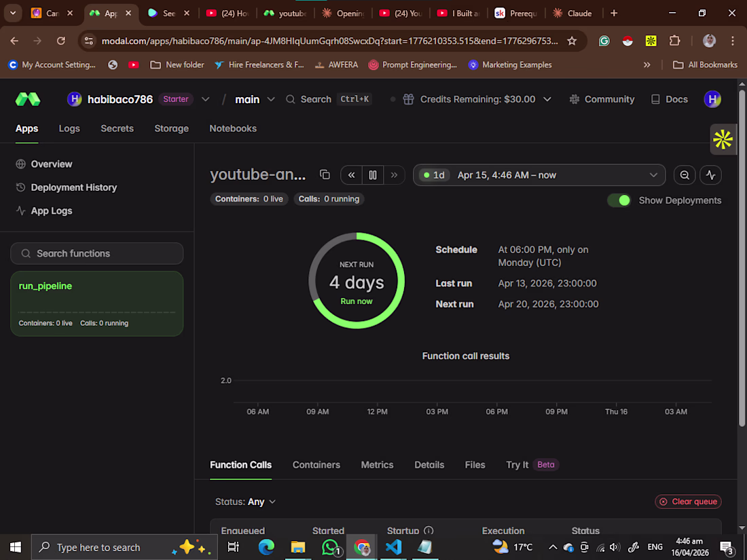This screenshot has height=560, width=747.
Task: Open the Grammarly extension icon
Action: coord(604,41)
